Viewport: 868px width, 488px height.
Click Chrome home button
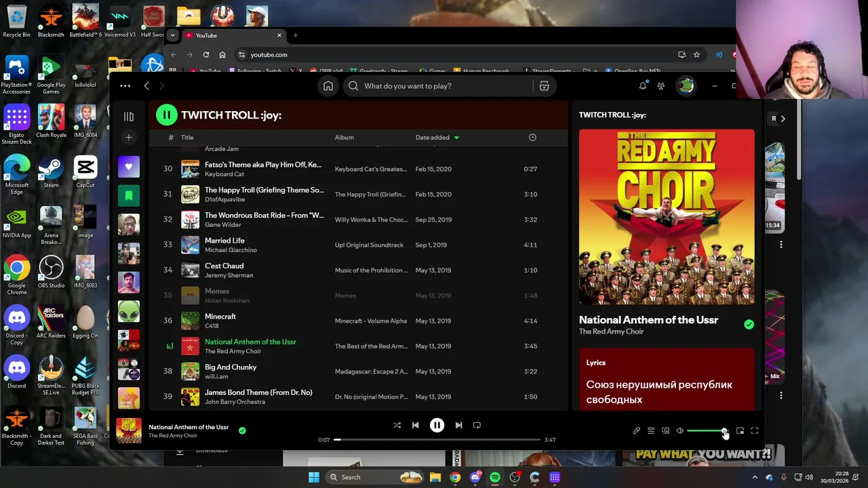tap(222, 55)
